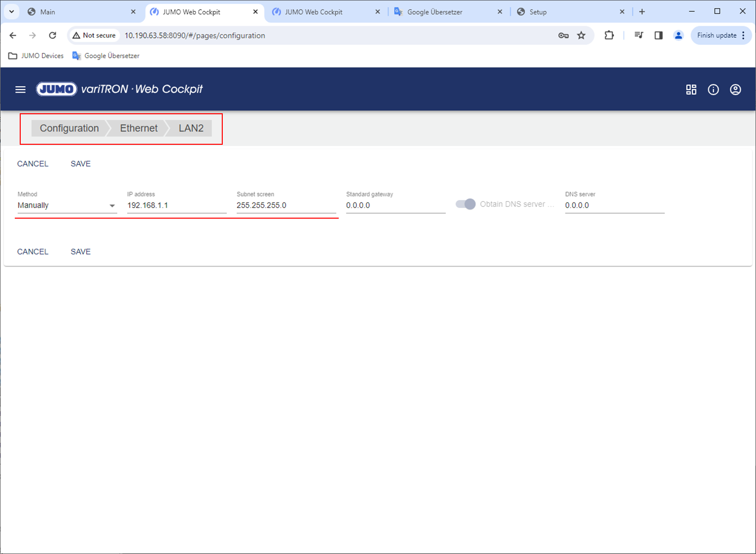The height and width of the screenshot is (554, 756).
Task: Expand the Method dropdown
Action: (67, 205)
